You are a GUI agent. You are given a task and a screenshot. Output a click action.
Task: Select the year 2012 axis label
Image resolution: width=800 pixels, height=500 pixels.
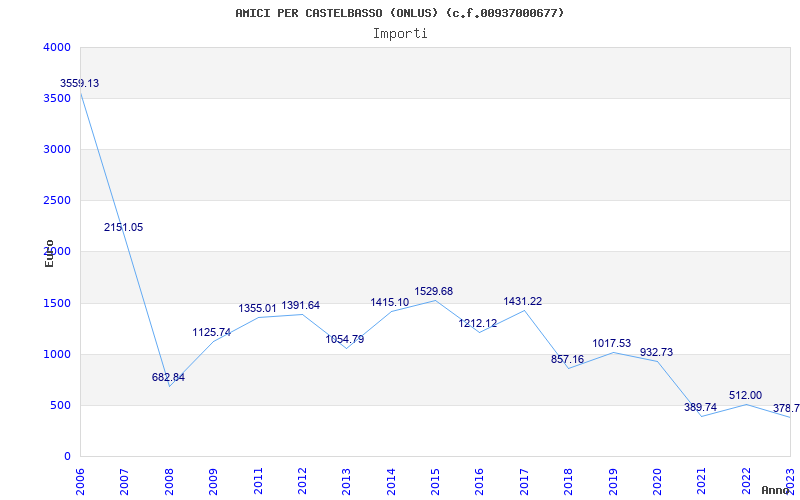point(303,481)
